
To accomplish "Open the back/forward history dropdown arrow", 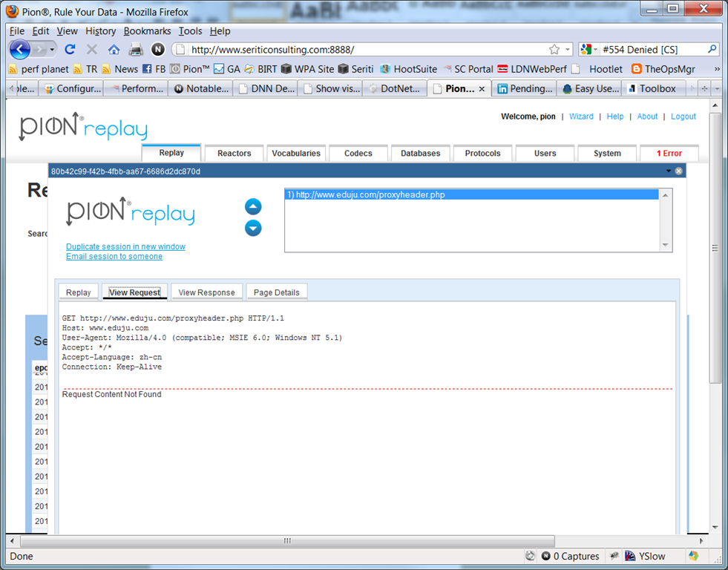I will click(x=52, y=49).
